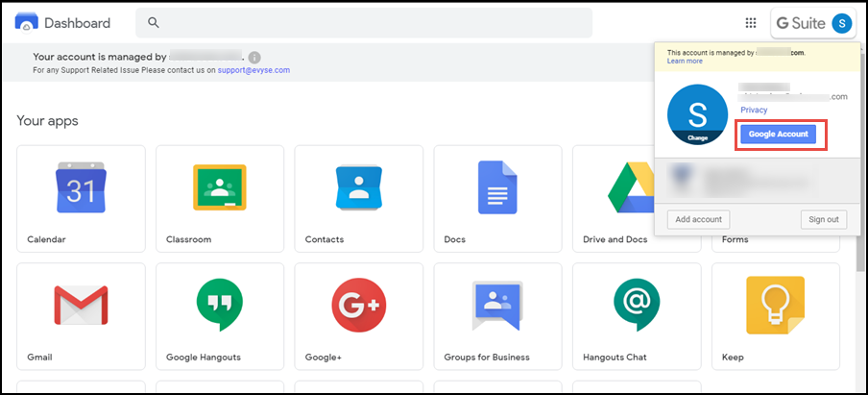This screenshot has width=868, height=395.
Task: Open the Docs app icon
Action: pyautogui.click(x=497, y=187)
